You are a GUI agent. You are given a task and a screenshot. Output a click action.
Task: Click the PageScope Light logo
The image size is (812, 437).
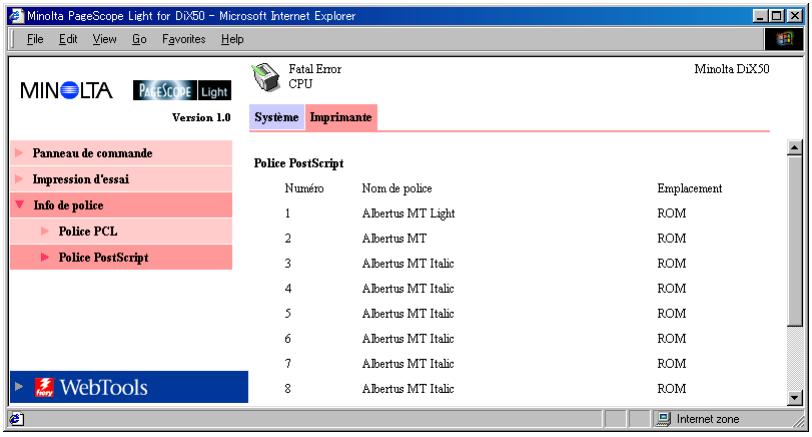(x=182, y=91)
